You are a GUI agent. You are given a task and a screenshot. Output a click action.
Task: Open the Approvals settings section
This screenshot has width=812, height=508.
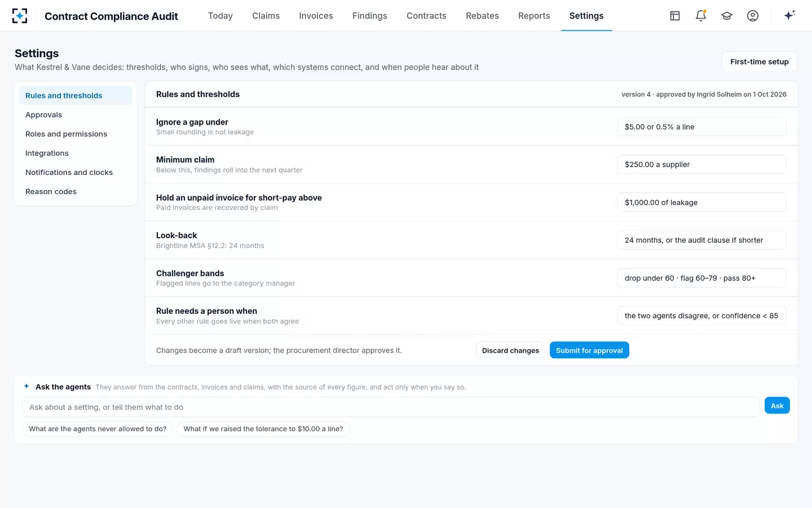pyautogui.click(x=76, y=115)
